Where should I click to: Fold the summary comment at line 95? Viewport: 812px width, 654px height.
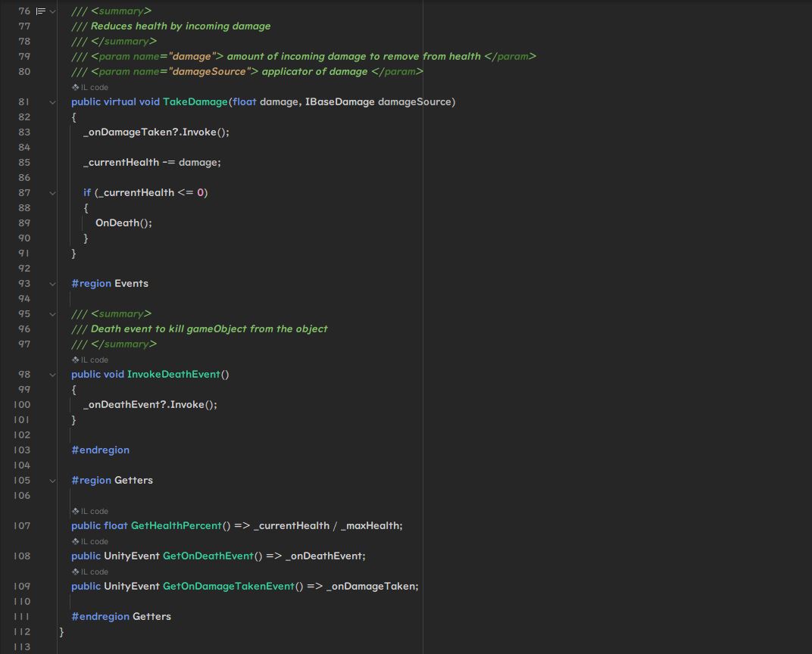coord(52,314)
